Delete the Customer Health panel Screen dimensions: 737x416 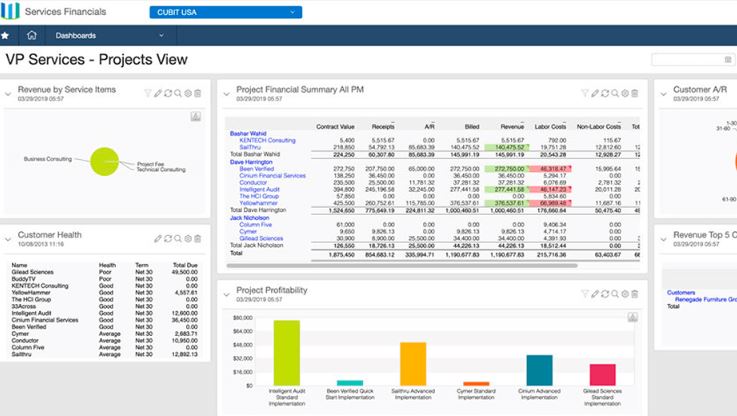(x=198, y=239)
